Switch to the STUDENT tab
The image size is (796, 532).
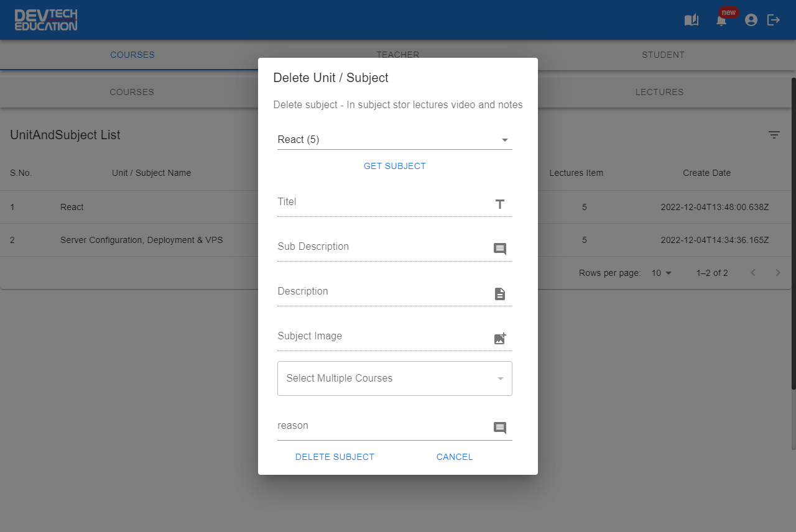tap(663, 55)
